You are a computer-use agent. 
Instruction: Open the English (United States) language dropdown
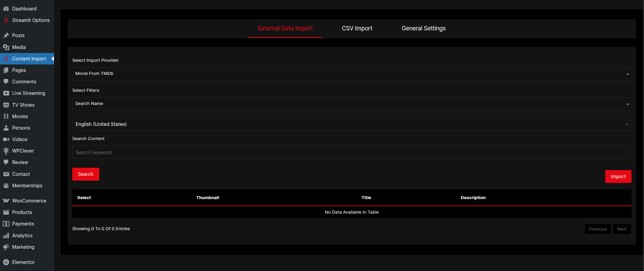(x=351, y=124)
